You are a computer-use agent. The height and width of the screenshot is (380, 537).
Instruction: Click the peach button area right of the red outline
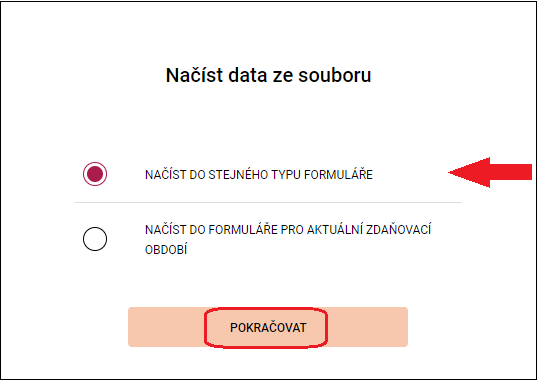pos(368,327)
